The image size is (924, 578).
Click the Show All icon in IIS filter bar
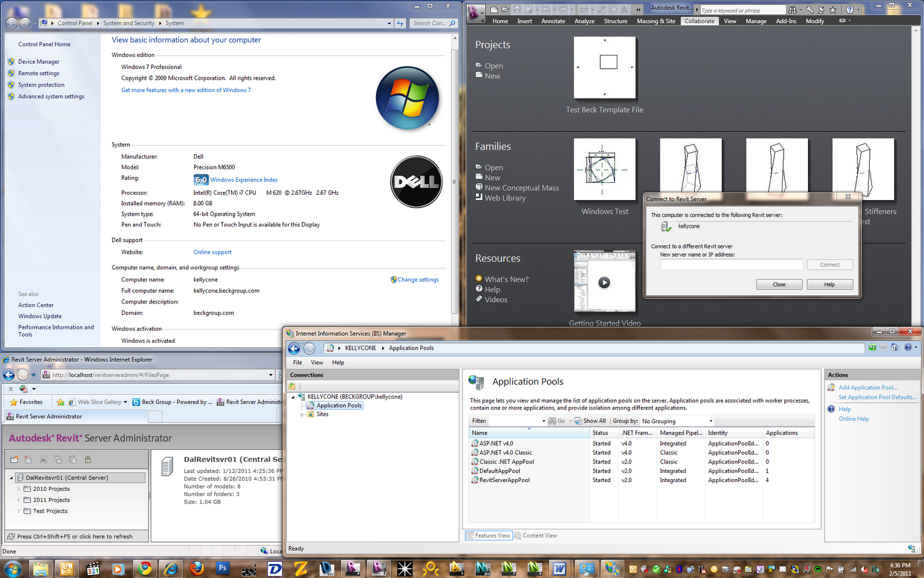[578, 421]
